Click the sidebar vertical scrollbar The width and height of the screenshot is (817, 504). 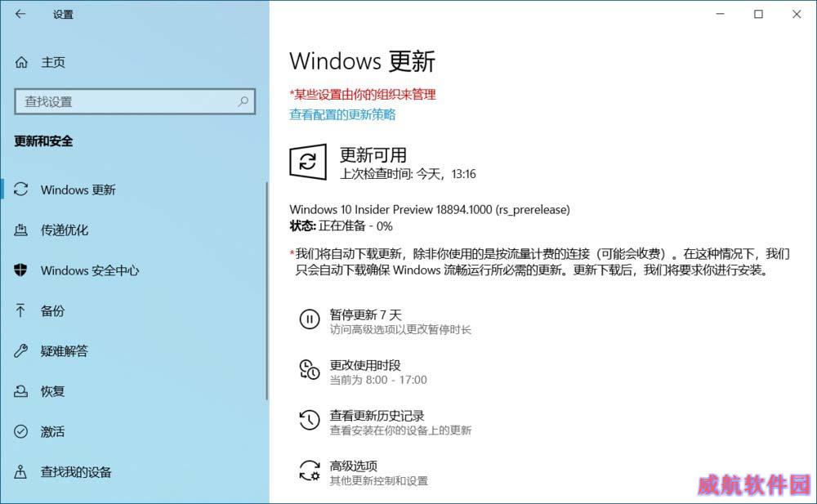(267, 290)
